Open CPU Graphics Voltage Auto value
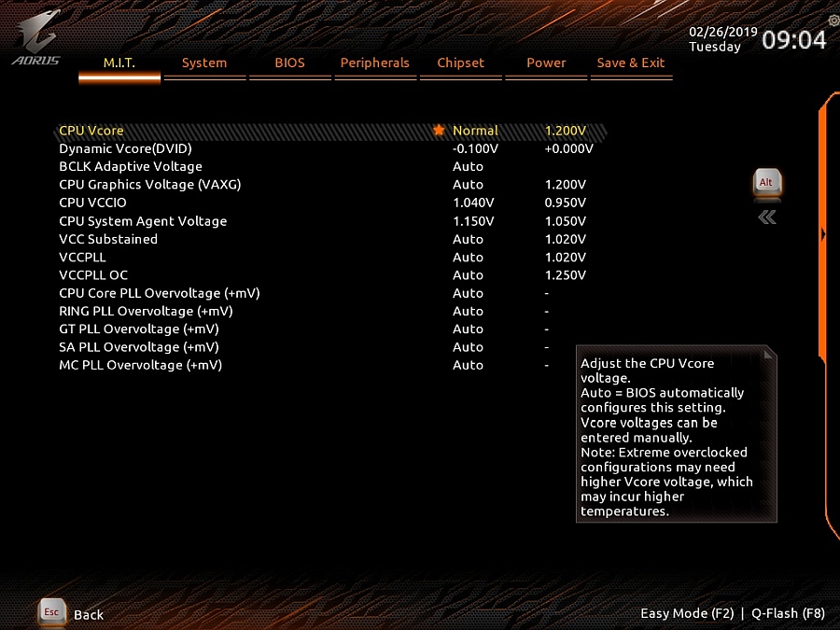This screenshot has width=840, height=630. pyautogui.click(x=468, y=185)
